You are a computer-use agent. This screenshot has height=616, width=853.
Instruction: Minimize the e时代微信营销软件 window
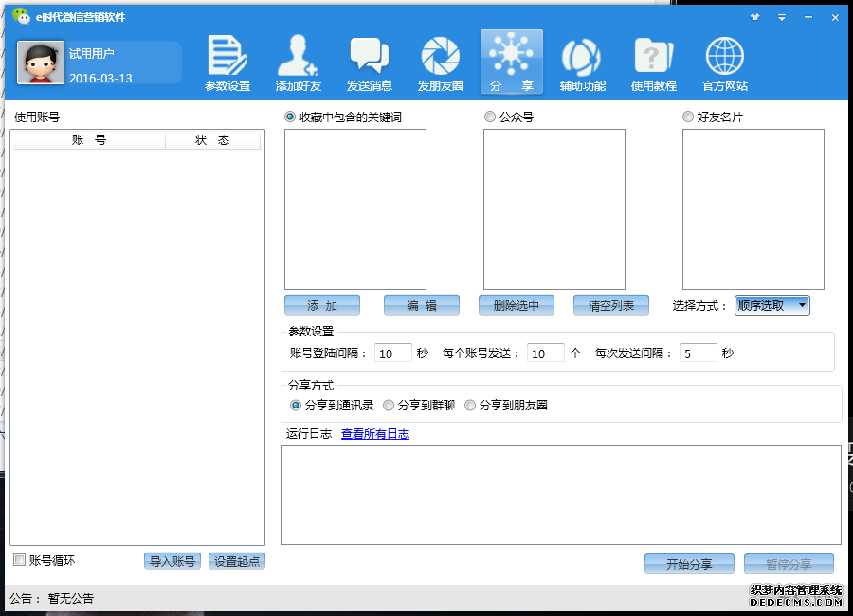(x=808, y=17)
